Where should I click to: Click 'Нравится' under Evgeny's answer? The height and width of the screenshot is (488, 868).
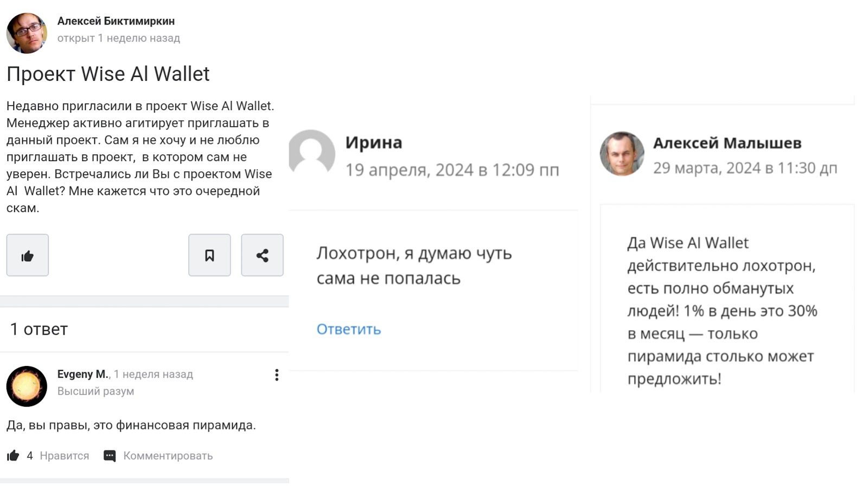coord(65,455)
